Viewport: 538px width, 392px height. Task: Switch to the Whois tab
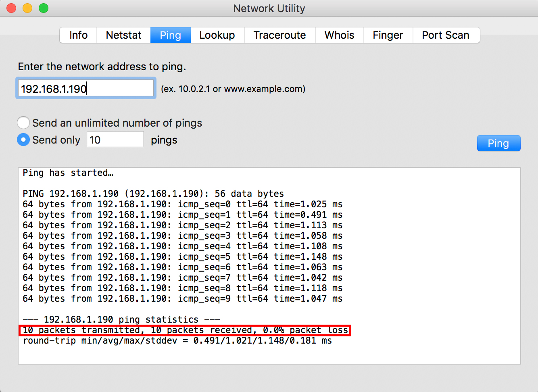[339, 35]
